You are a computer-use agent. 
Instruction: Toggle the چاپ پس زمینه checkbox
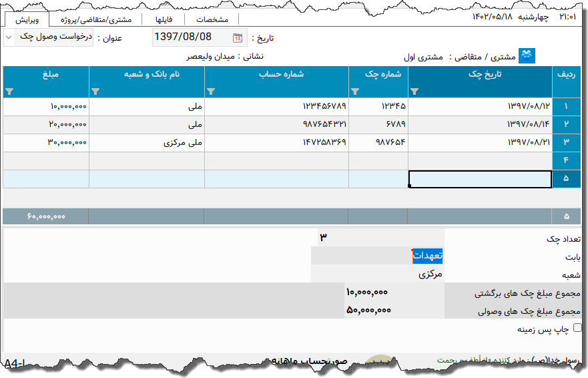click(577, 328)
